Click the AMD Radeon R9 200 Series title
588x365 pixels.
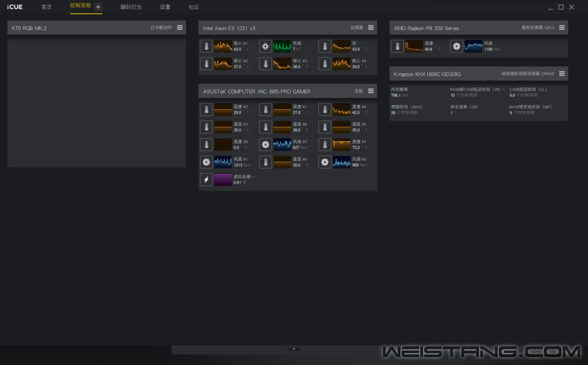click(x=427, y=28)
